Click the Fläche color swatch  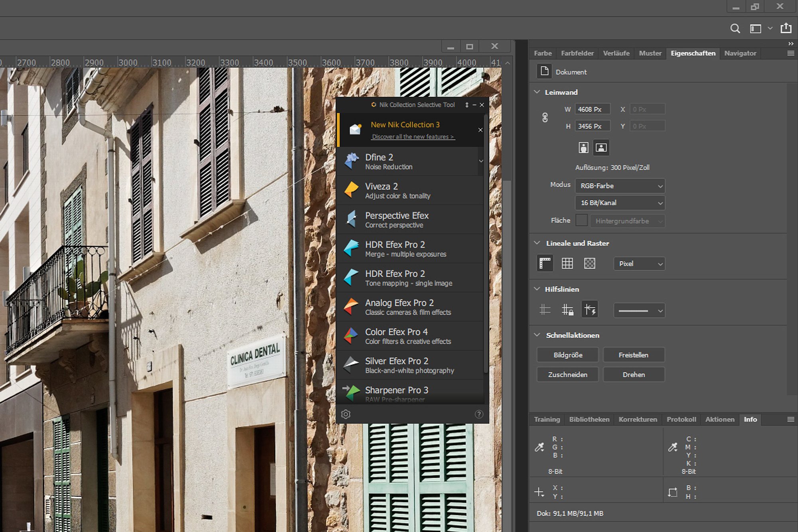coord(581,220)
